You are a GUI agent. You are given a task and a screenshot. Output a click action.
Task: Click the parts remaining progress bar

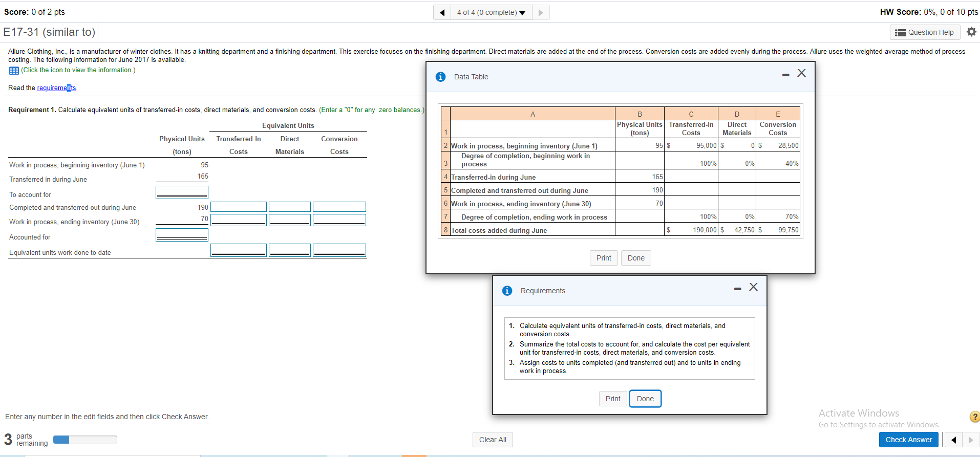[85, 440]
